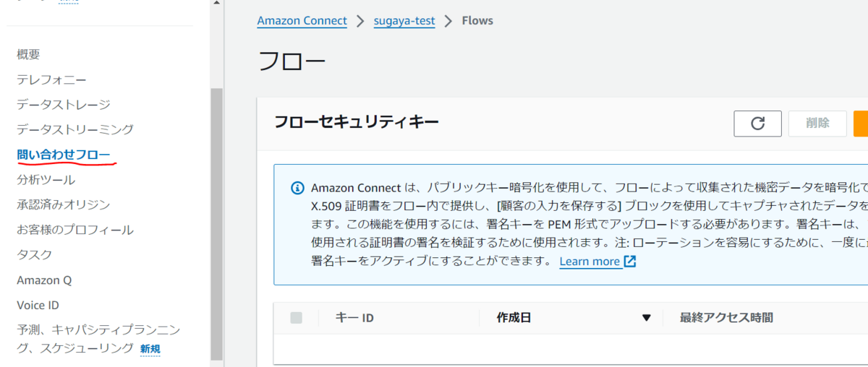This screenshot has width=868, height=367.
Task: Click the 最終アクセス時間 column header
Action: point(726,317)
